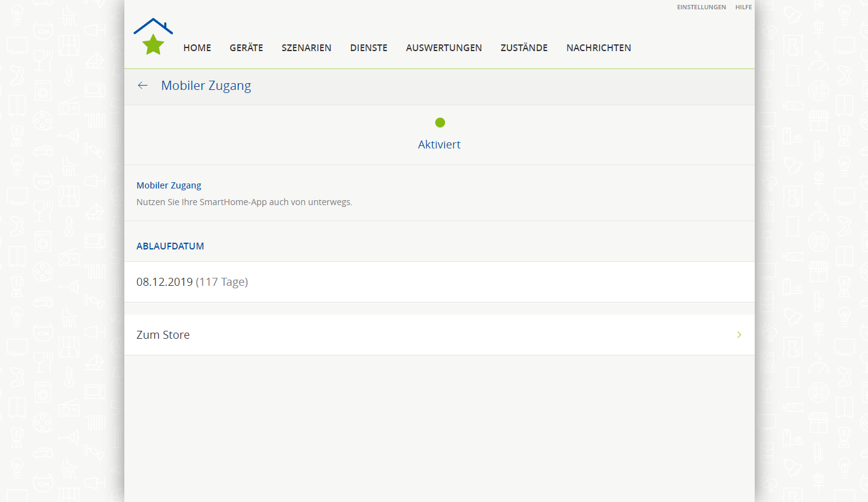Click the SmartHome house and star logo
Screen dimensions: 868x502
coord(153,37)
